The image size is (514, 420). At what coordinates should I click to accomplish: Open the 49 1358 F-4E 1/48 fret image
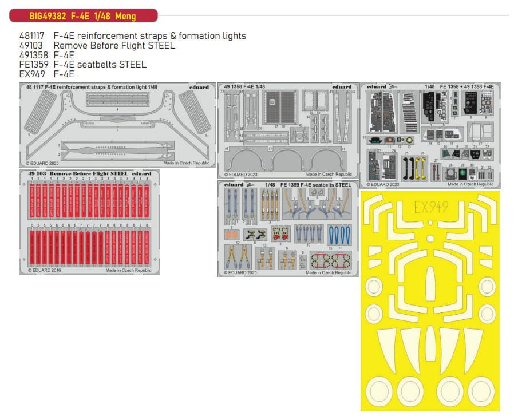pyautogui.click(x=288, y=130)
